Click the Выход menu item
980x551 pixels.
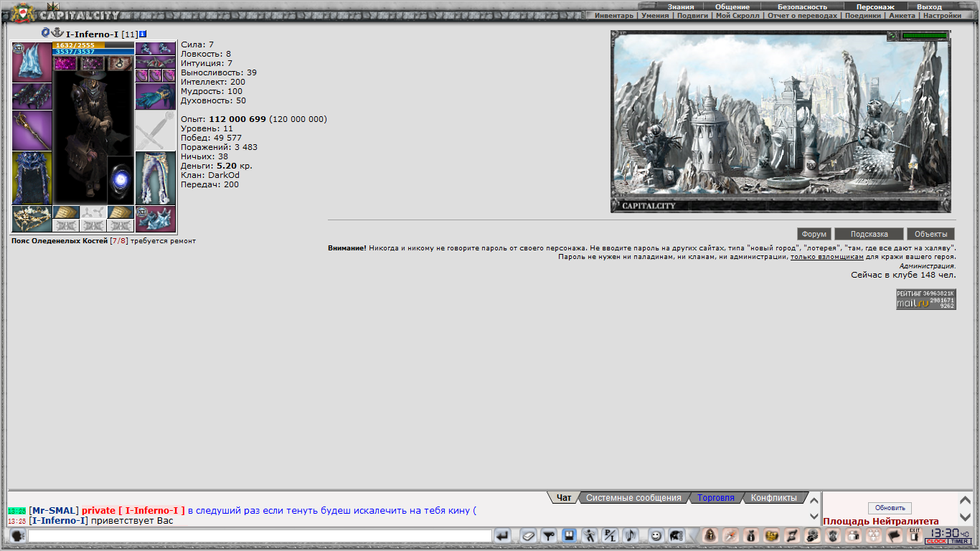coord(929,6)
